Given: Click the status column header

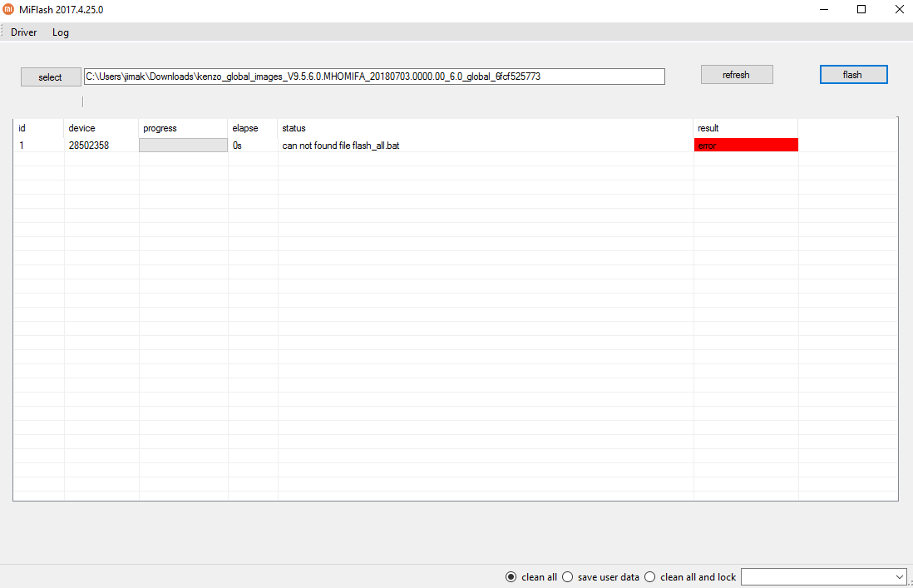Looking at the screenshot, I should [486, 128].
